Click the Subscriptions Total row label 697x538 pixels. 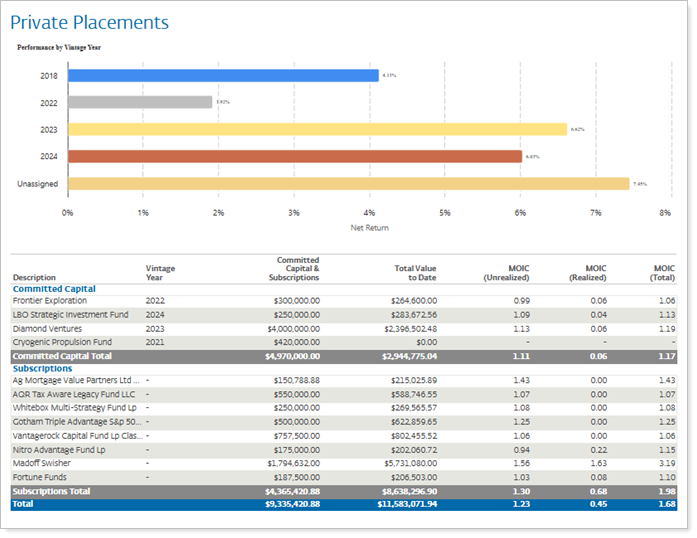(51, 491)
